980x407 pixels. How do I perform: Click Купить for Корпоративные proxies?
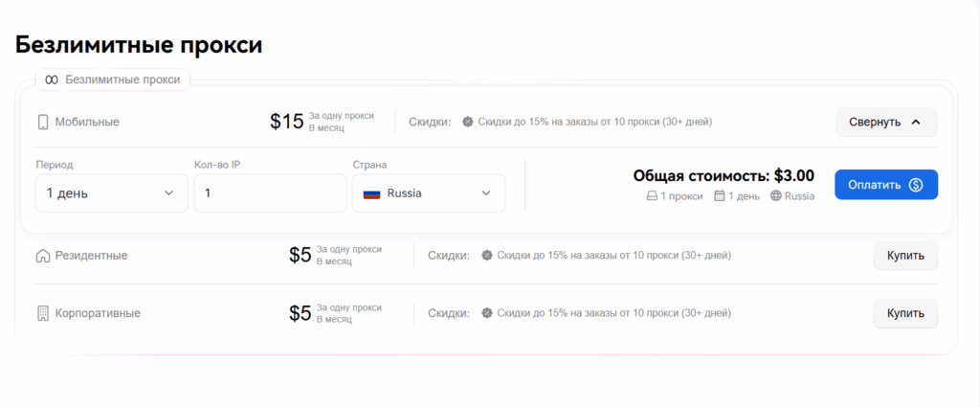[905, 313]
